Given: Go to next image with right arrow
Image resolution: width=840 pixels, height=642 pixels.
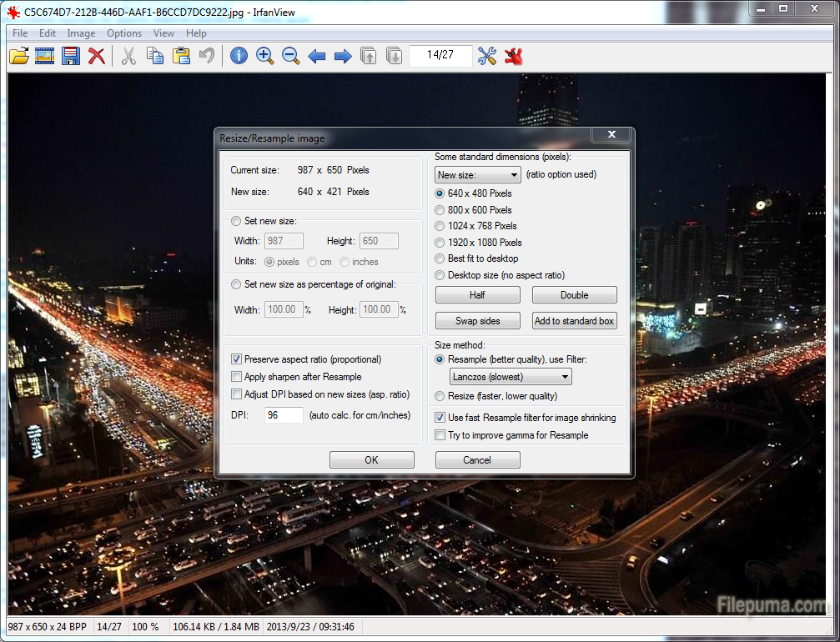Looking at the screenshot, I should pos(342,56).
